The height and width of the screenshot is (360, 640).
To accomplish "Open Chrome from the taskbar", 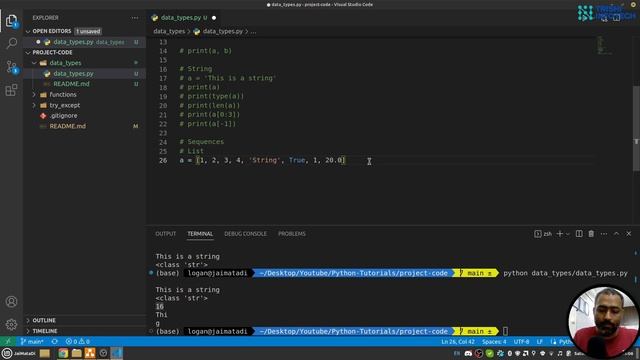I will tap(63, 353).
